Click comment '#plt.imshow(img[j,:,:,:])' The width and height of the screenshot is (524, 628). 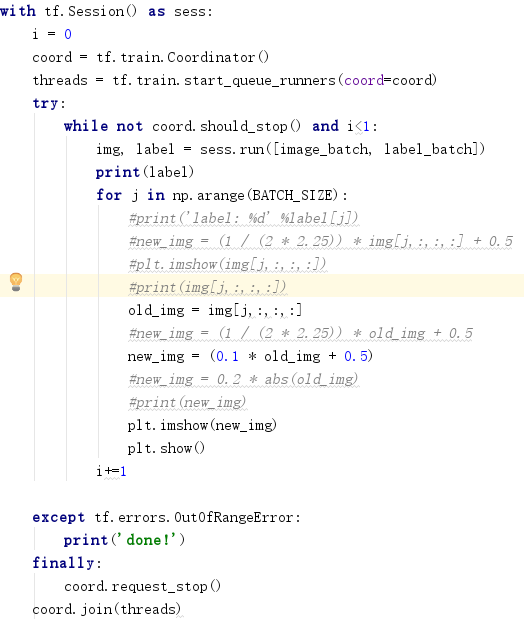point(227,264)
